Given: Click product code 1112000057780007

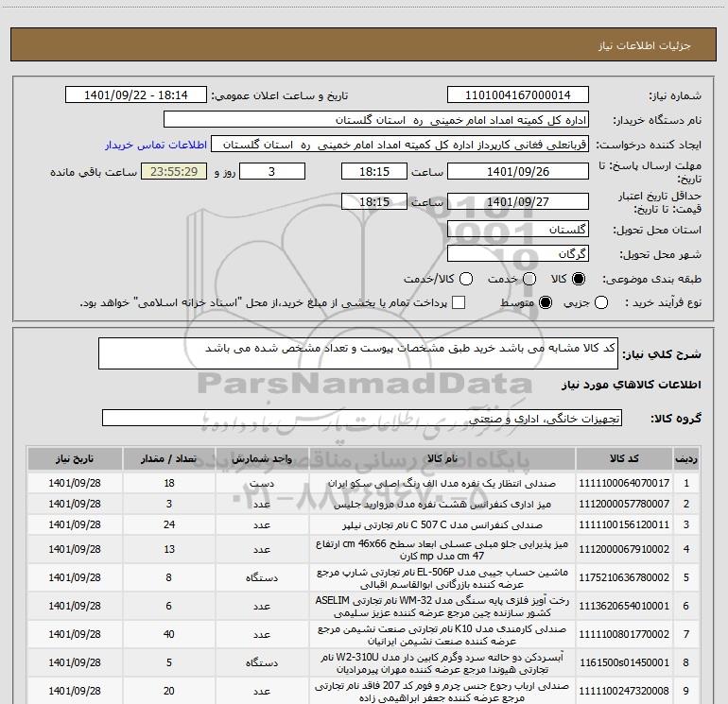Looking at the screenshot, I should [x=624, y=504].
